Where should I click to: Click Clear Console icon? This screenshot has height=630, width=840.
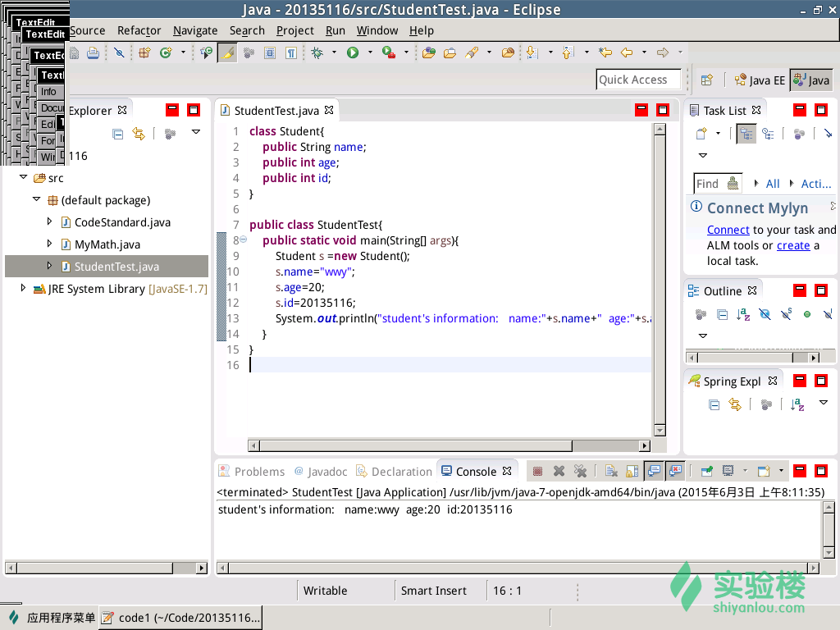point(611,471)
